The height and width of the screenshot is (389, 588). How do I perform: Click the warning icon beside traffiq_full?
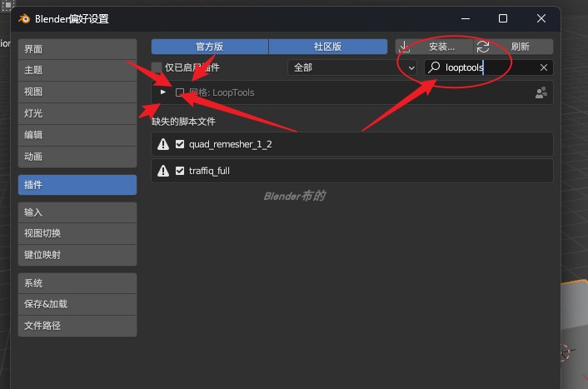[163, 171]
